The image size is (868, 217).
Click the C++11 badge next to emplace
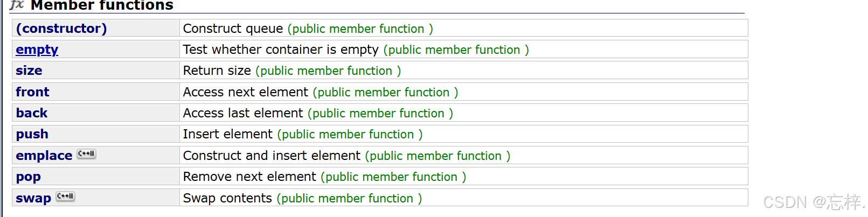(x=86, y=154)
